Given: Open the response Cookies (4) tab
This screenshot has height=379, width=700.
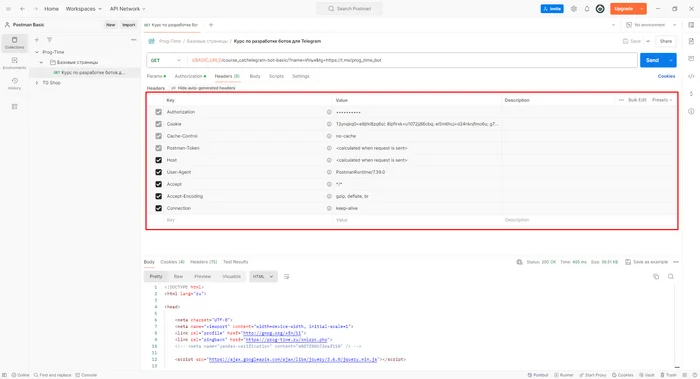Looking at the screenshot, I should pyautogui.click(x=172, y=262).
